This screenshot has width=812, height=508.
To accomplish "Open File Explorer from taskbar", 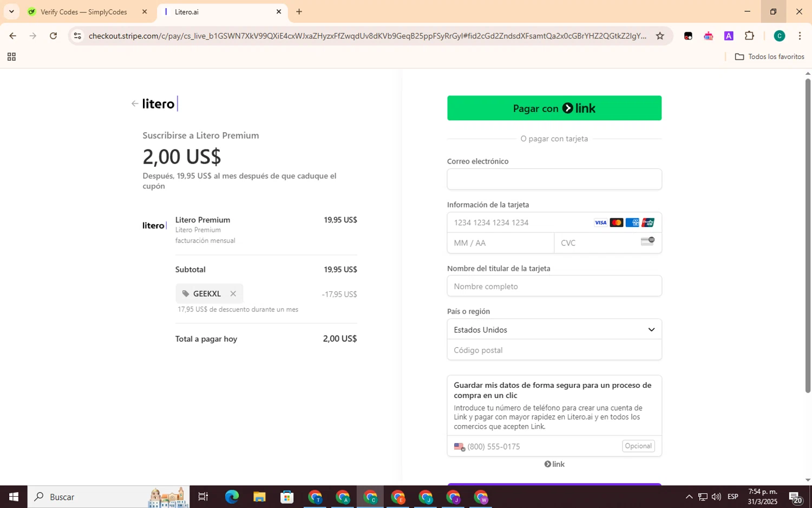I will click(x=259, y=497).
